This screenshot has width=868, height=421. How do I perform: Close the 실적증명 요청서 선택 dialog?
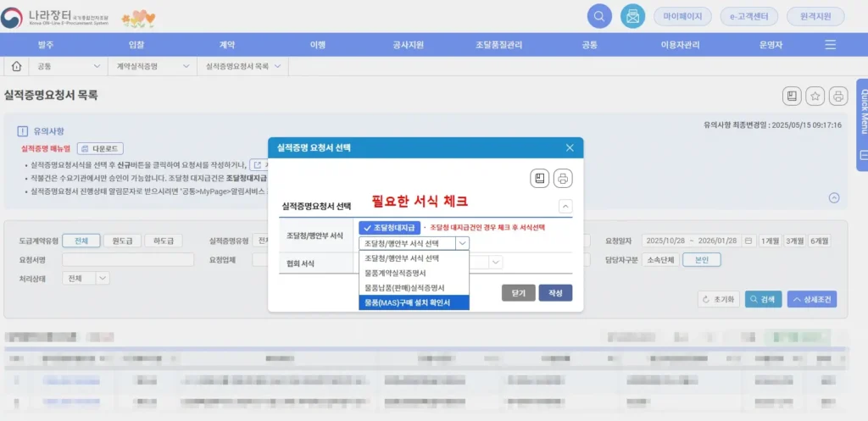570,147
